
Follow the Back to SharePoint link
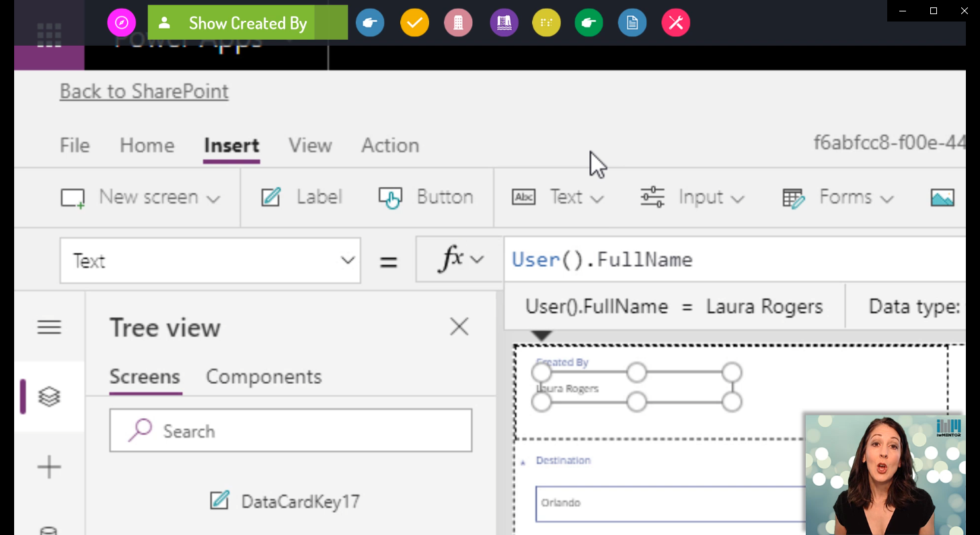pyautogui.click(x=144, y=91)
